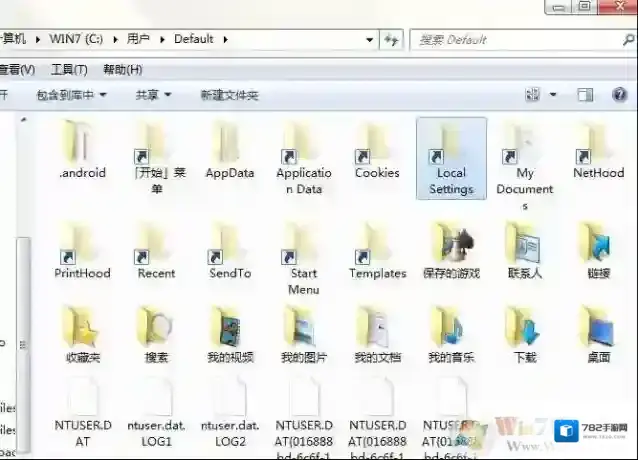Click the 新建文件夹 button
This screenshot has width=638, height=460.
pos(229,95)
